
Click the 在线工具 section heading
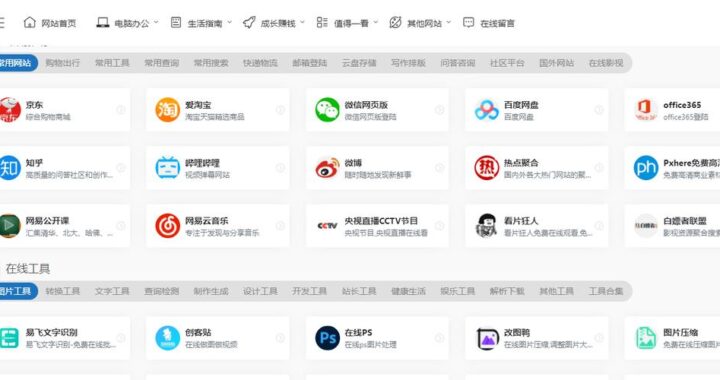click(x=28, y=268)
